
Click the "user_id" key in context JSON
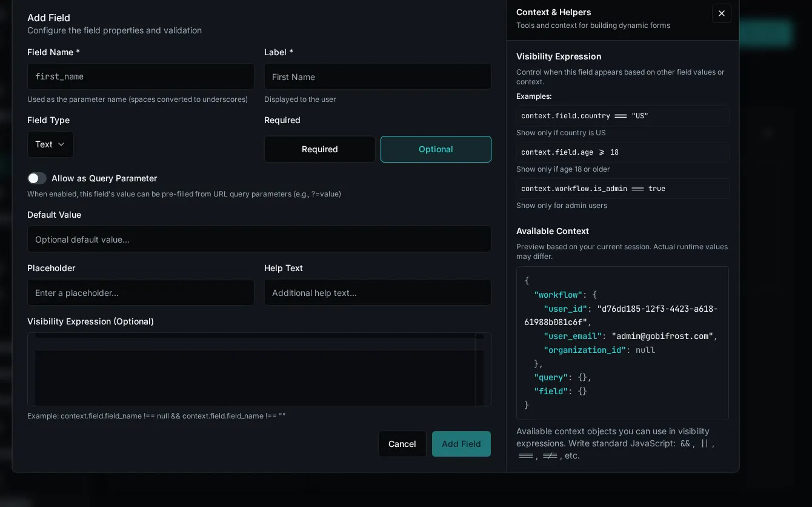[x=565, y=309]
